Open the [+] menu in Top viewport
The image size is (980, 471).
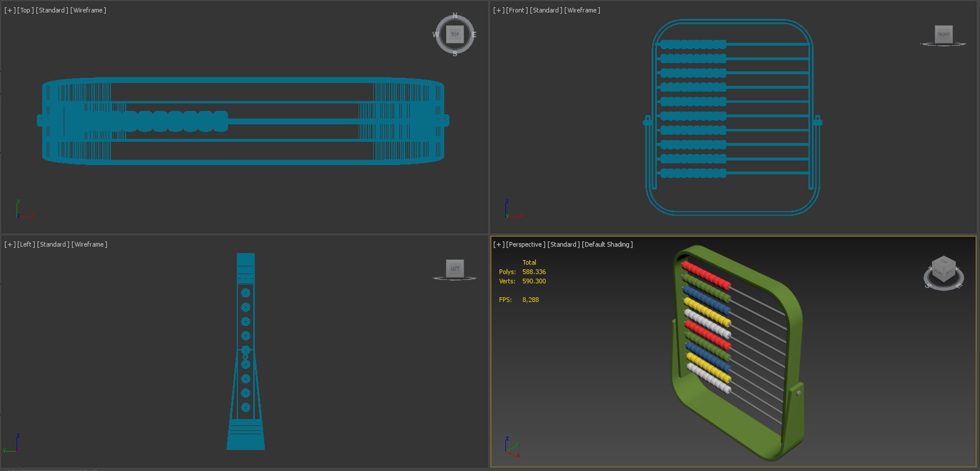[x=10, y=10]
